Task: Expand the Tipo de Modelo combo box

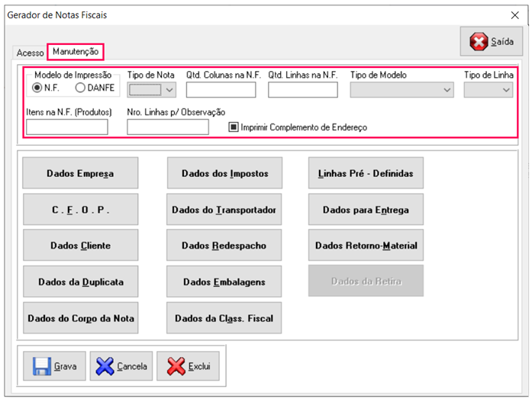Action: 447,90
